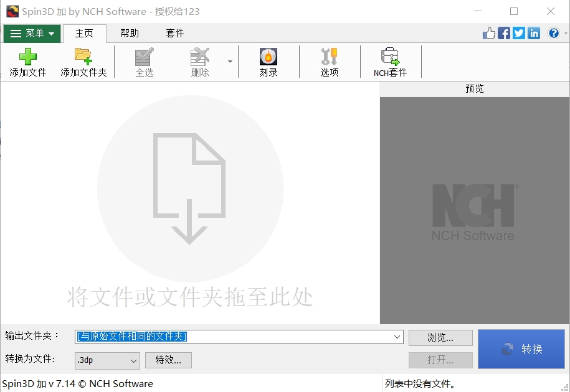Image resolution: width=570 pixels, height=392 pixels.
Task: Click the 输出文件夹: label
Action: [32, 336]
